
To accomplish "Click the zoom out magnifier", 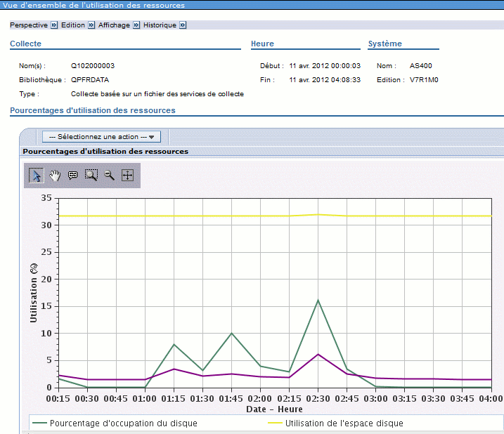I will (109, 176).
